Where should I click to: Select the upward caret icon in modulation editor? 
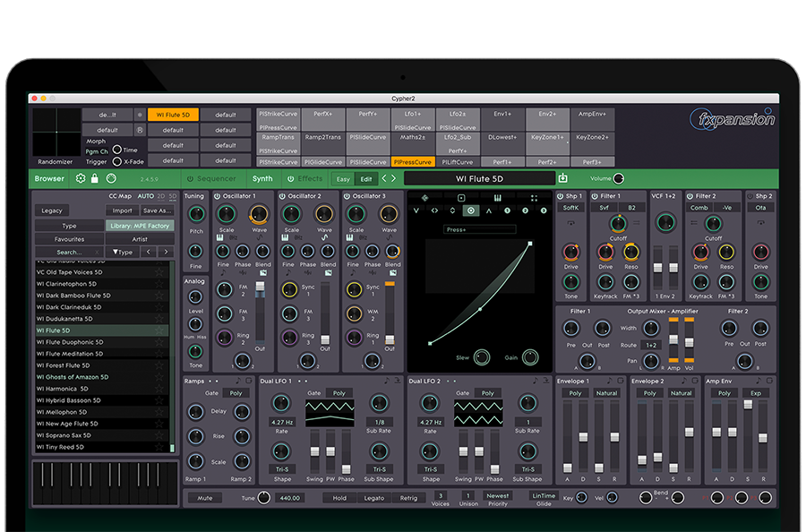489,210
